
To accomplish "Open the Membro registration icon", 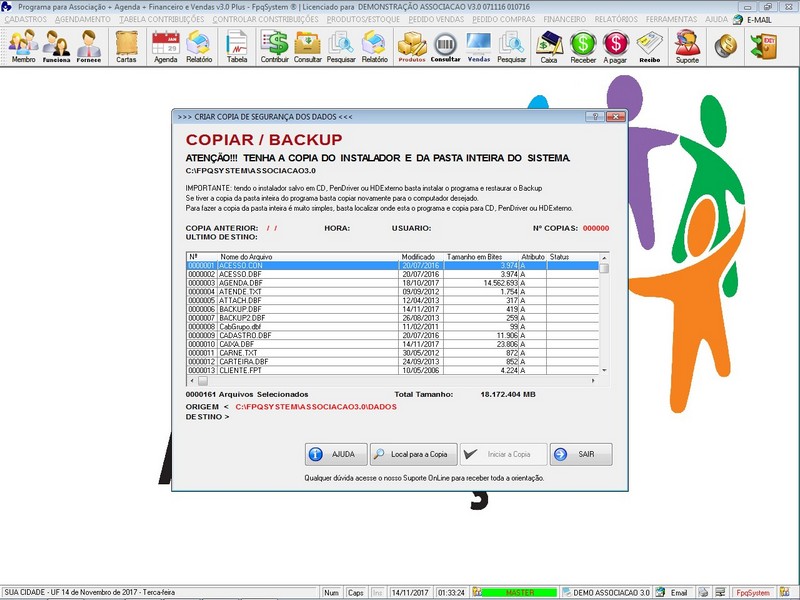I will 23,46.
